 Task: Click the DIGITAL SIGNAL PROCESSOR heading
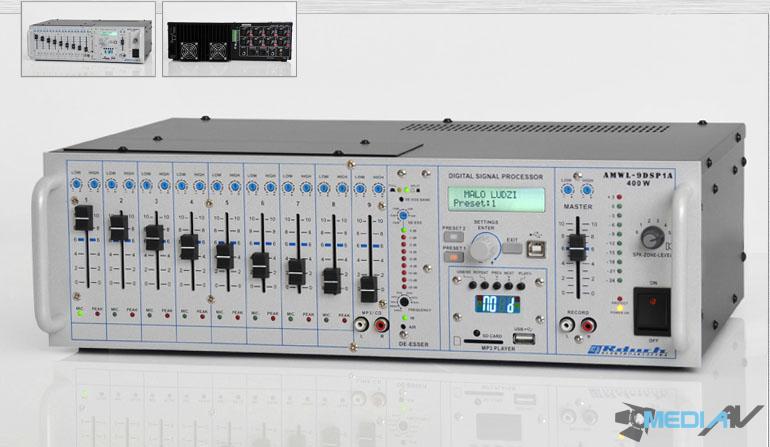coord(495,176)
